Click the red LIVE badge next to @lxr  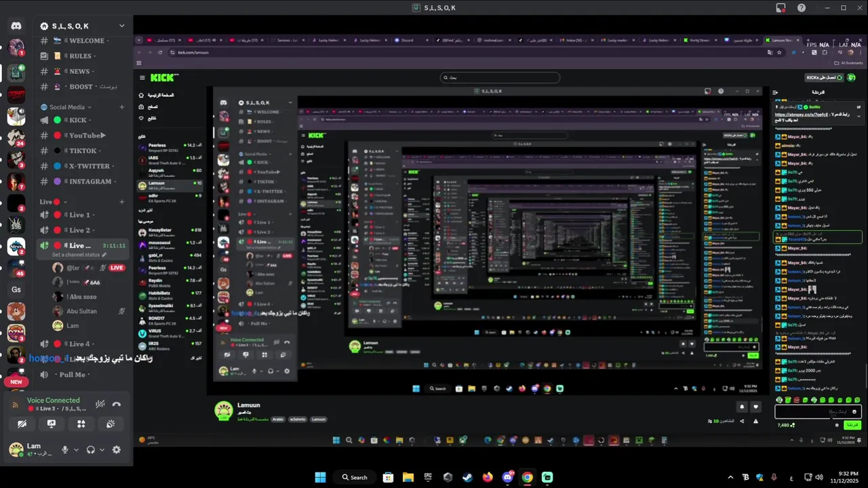coord(117,268)
